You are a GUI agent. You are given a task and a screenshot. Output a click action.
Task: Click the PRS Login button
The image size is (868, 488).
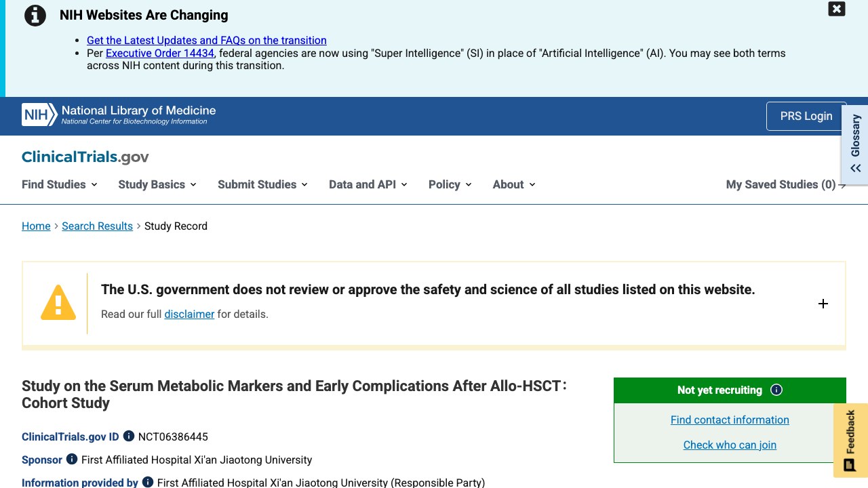click(806, 116)
